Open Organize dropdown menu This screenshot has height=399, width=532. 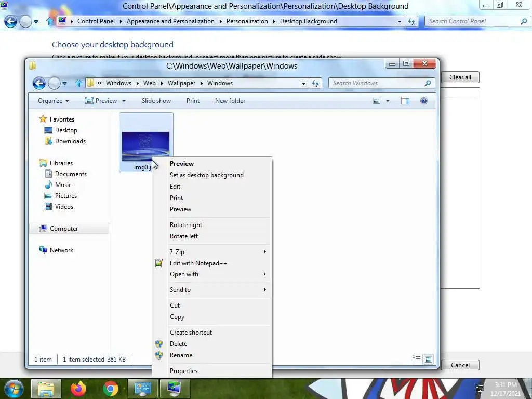(54, 101)
